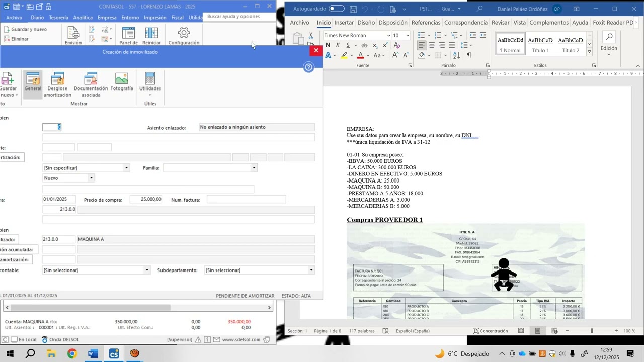Click the Emisión icon in Contasol
The height and width of the screenshot is (362, 644).
[73, 36]
